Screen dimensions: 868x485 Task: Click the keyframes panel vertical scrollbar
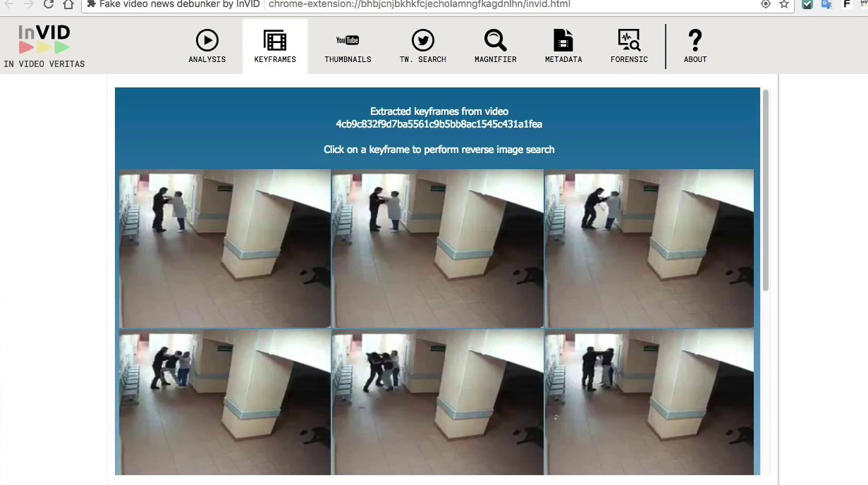coord(765,190)
